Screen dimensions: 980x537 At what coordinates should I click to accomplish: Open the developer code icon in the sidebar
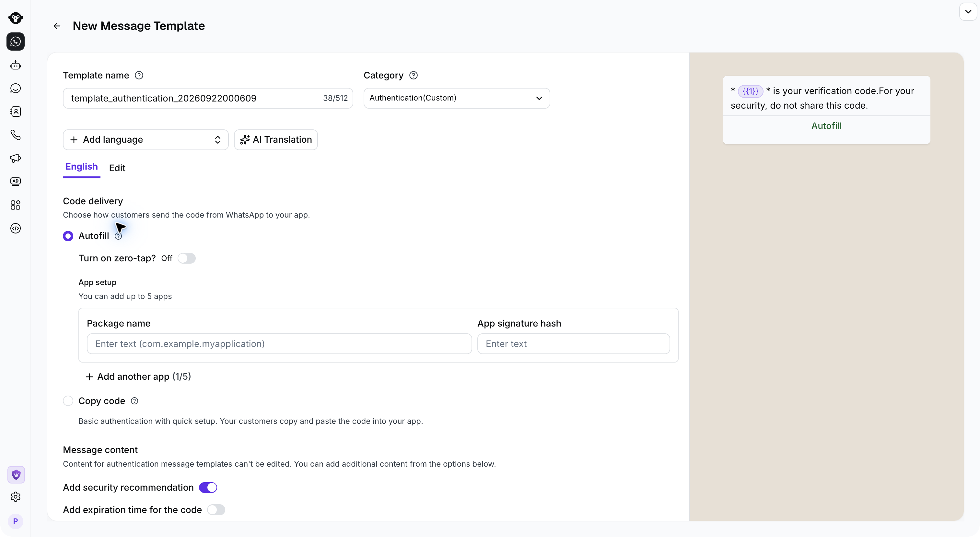pos(16,228)
